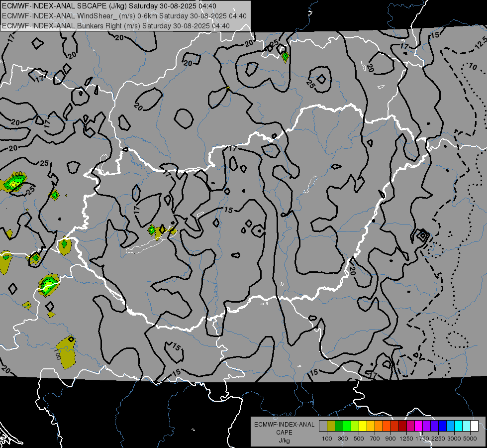Click the legend scale value 300
The height and width of the screenshot is (448, 487).
pyautogui.click(x=343, y=439)
